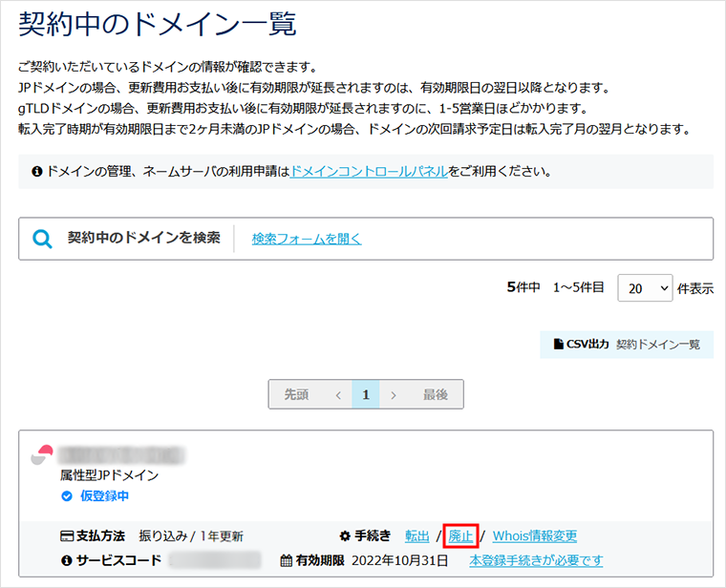Click the domain logo icon in the card

(x=42, y=454)
